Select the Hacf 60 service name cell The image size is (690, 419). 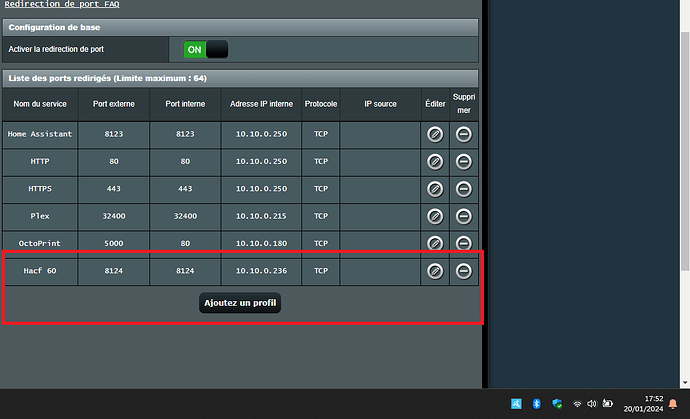tap(40, 271)
